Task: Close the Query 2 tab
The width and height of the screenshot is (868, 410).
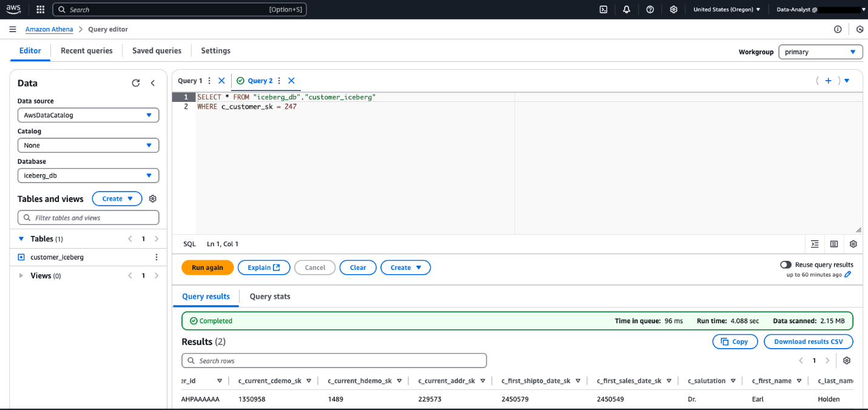Action: point(291,81)
